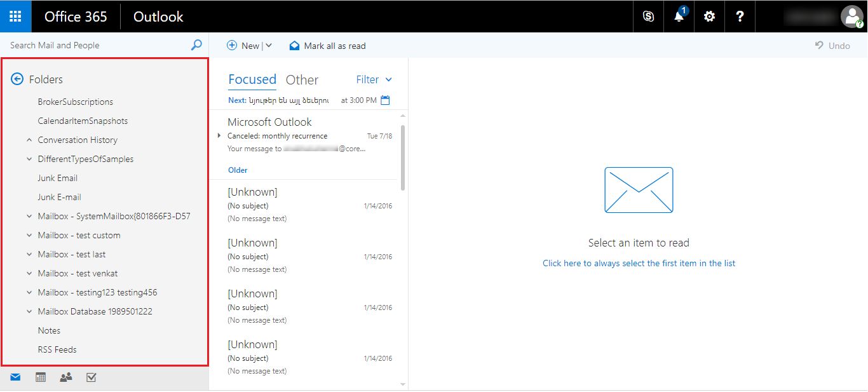The width and height of the screenshot is (868, 392).
Task: Switch to the Other tab
Action: coord(302,80)
